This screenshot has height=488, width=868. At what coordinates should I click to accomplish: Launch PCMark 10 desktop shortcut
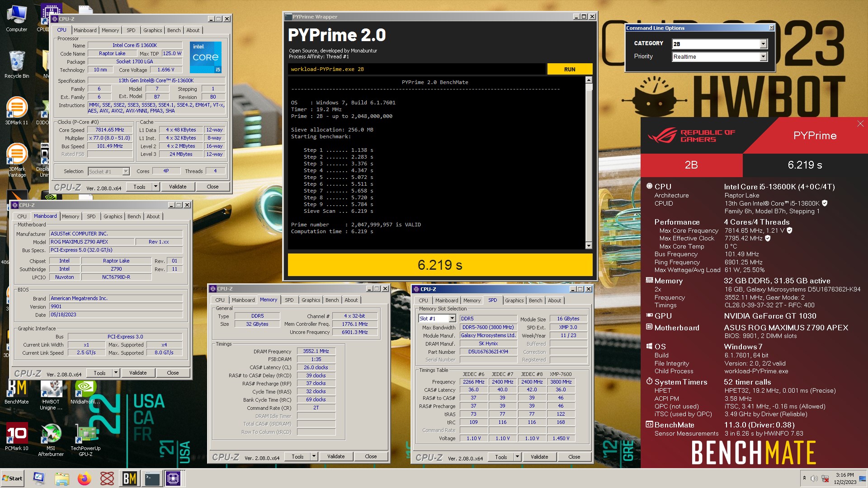(x=17, y=436)
